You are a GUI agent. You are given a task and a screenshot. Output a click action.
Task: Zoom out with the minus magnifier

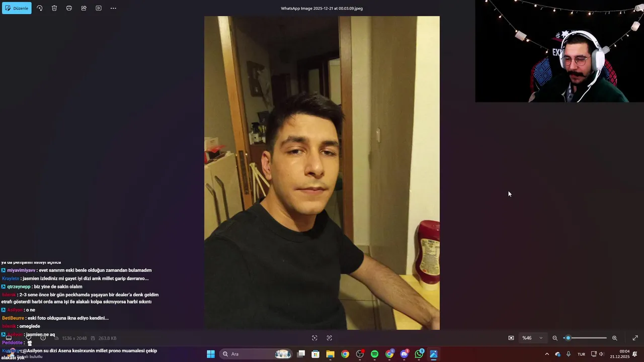pyautogui.click(x=555, y=338)
